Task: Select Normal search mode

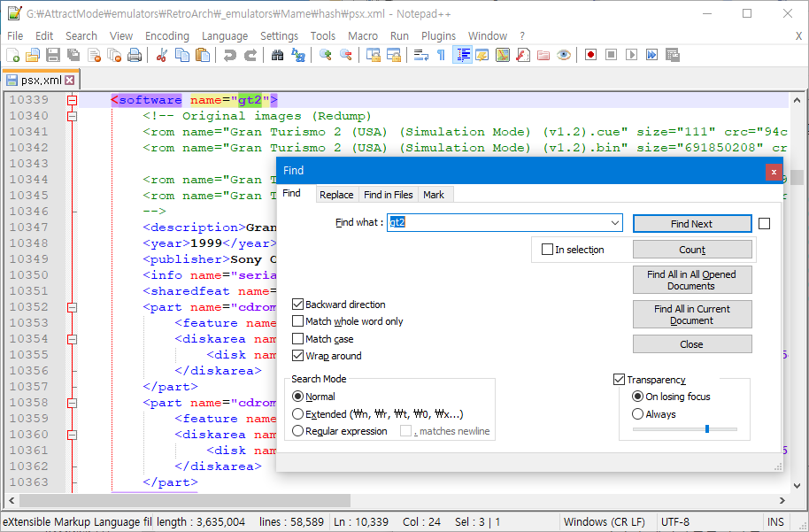Action: tap(297, 397)
